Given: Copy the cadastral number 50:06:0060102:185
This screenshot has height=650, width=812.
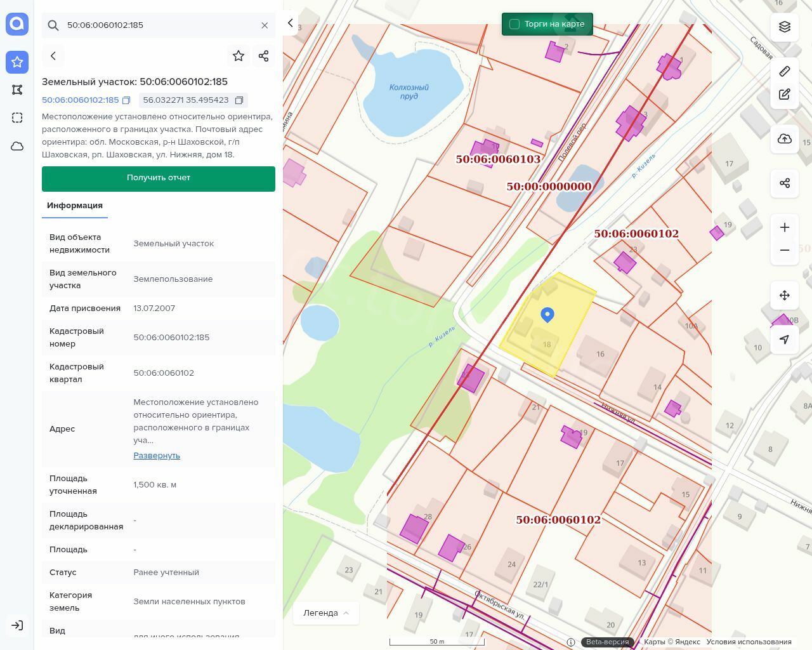Looking at the screenshot, I should pos(126,100).
